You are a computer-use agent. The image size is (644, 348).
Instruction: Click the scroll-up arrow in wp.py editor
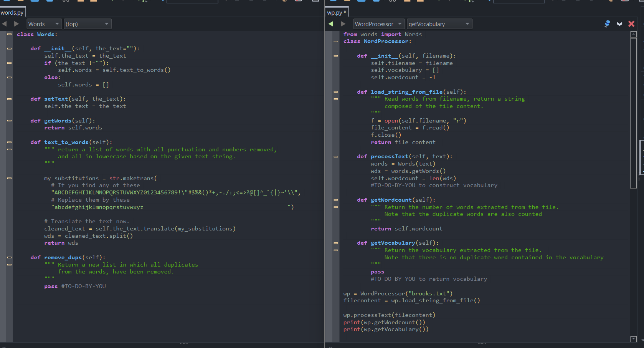point(634,34)
